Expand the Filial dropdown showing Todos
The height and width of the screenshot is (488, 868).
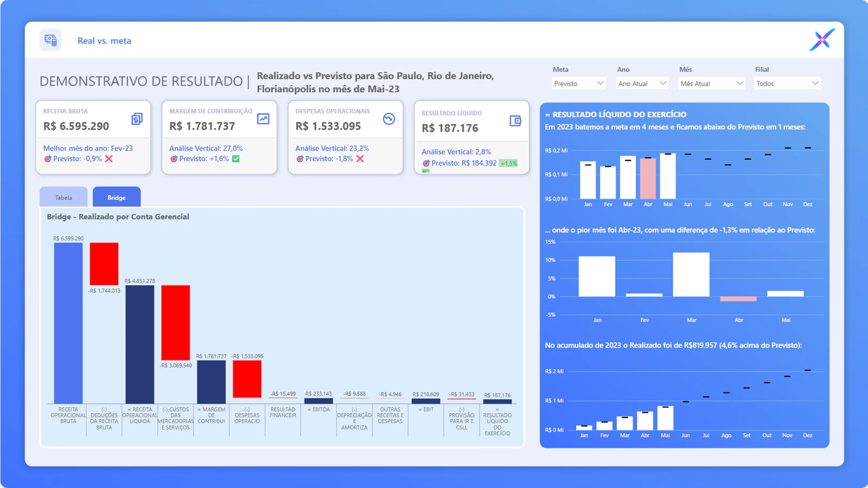[787, 84]
